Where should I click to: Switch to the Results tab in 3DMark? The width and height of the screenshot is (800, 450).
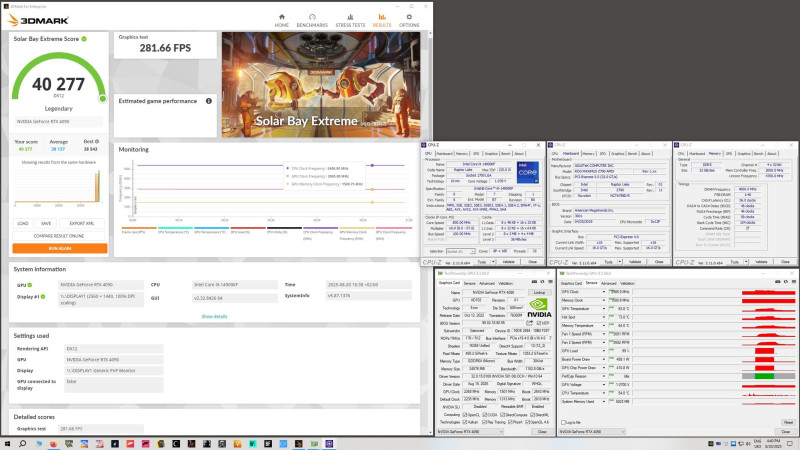click(382, 20)
